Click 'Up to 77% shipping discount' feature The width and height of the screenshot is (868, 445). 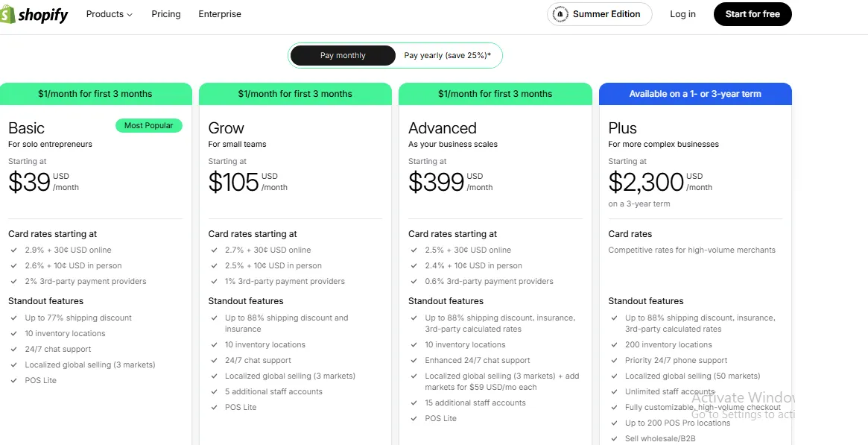pyautogui.click(x=79, y=318)
